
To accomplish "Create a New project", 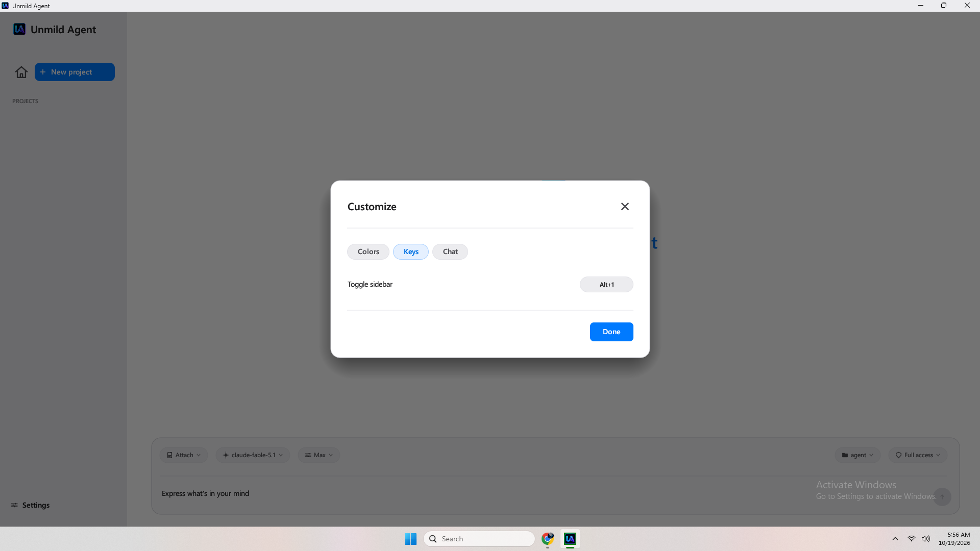I will [x=75, y=72].
